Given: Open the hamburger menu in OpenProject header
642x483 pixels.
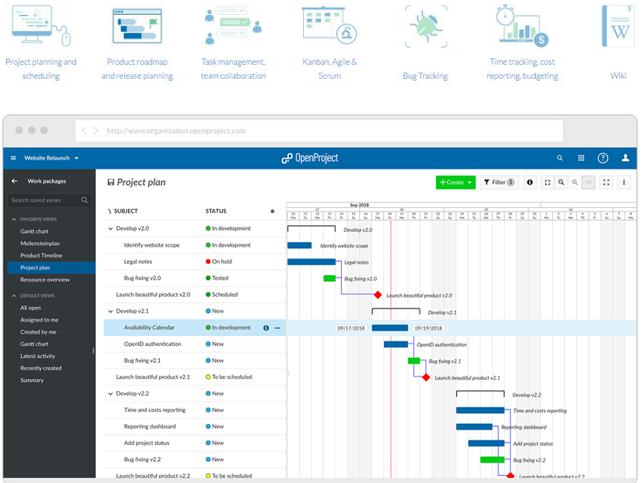Looking at the screenshot, I should coord(13,158).
